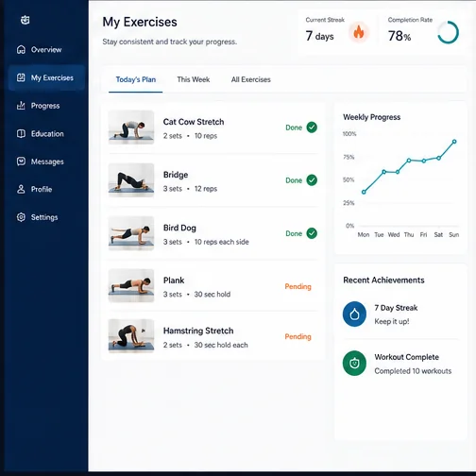
Task: Switch to the All Exercises tab
Action: [251, 79]
